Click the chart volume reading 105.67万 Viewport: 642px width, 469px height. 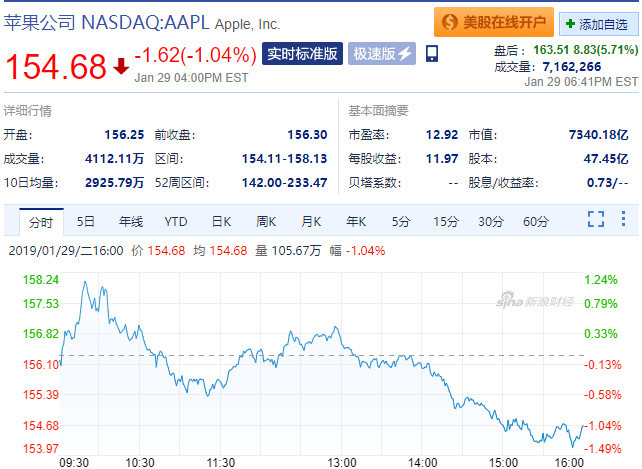click(296, 251)
